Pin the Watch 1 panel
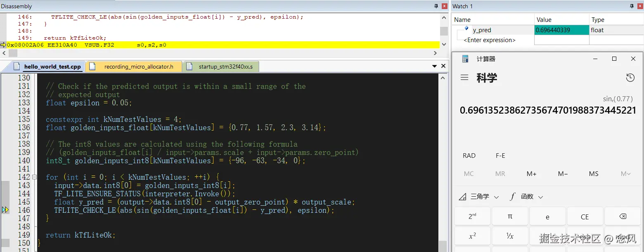Screen dimensions: 644x252 tap(631, 6)
